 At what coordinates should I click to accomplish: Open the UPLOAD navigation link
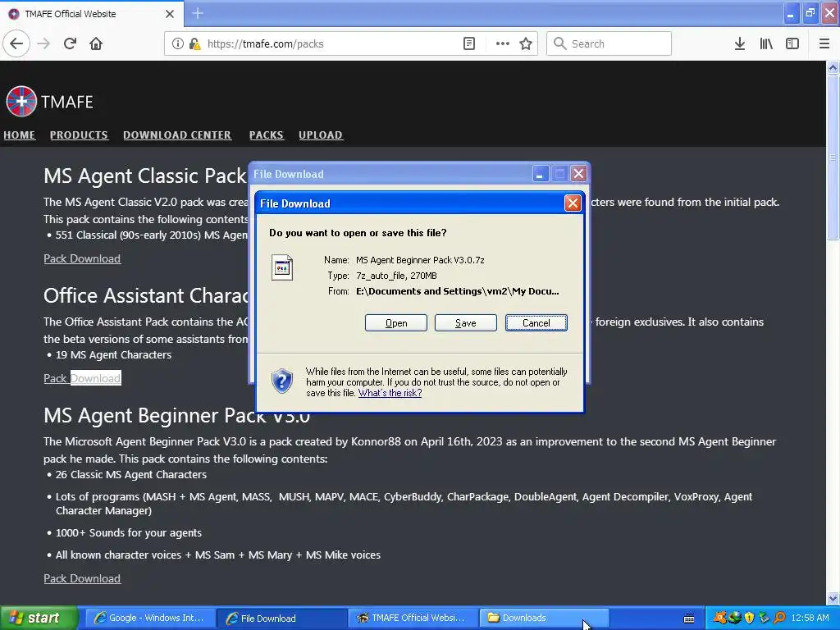321,135
